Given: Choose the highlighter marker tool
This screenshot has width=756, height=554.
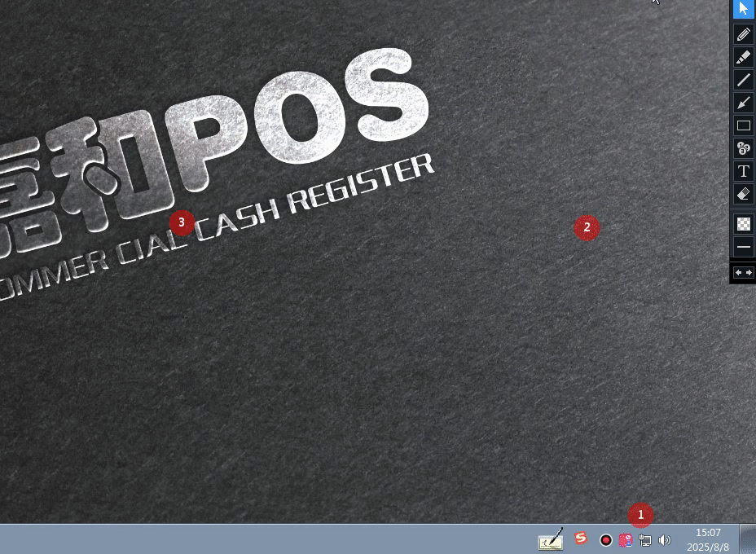Looking at the screenshot, I should (x=743, y=57).
